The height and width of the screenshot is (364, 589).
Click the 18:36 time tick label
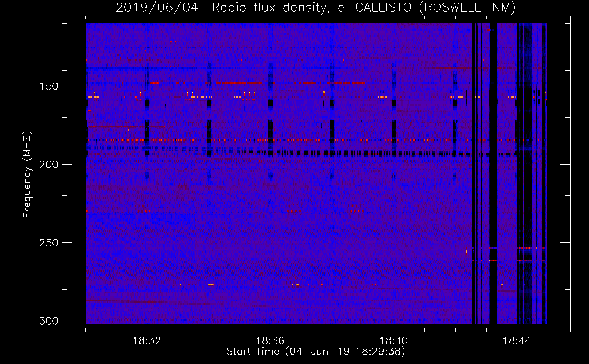[270, 341]
